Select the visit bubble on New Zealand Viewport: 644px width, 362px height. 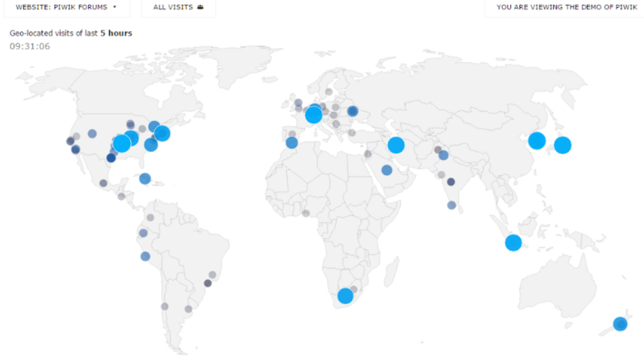point(620,323)
